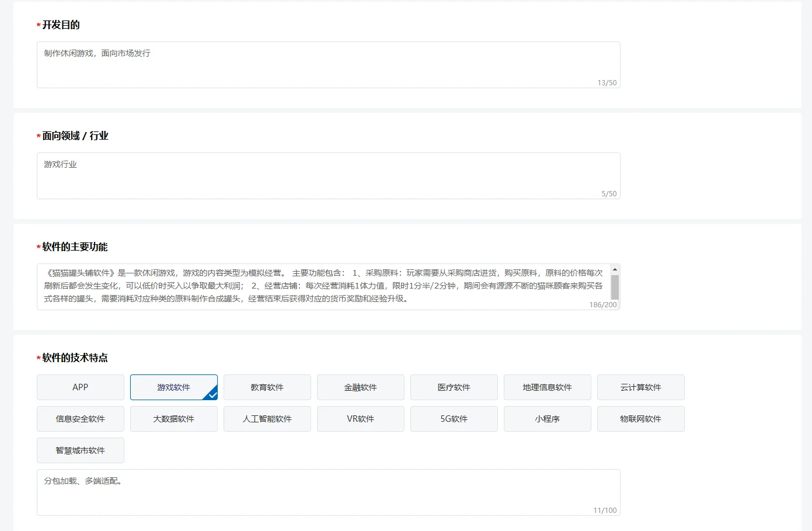The image size is (812, 531).
Task: Select the 信息安全软件 tag
Action: (80, 418)
